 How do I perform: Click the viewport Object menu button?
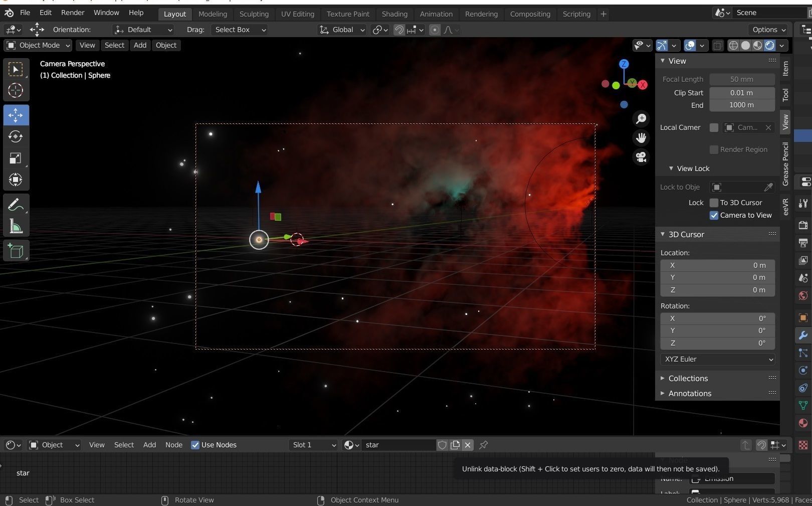[166, 46]
